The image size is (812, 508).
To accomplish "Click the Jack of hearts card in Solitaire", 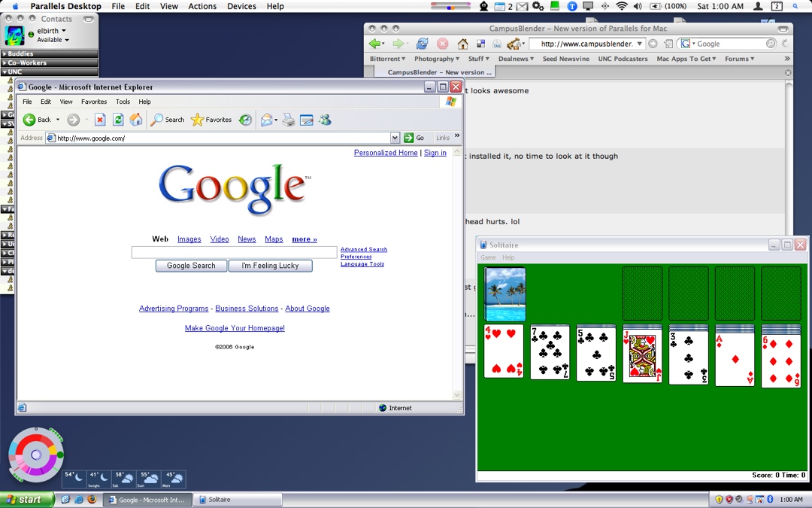I will pos(642,356).
